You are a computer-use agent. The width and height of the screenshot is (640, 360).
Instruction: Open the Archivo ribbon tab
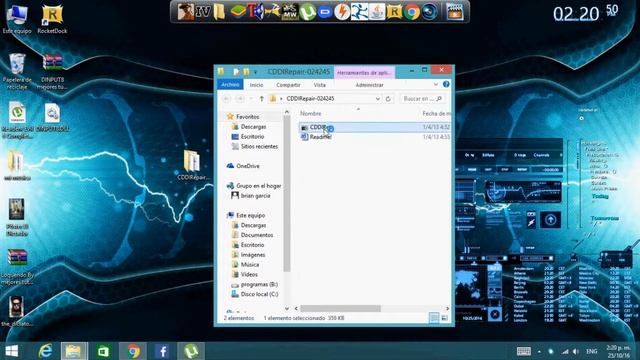[230, 84]
